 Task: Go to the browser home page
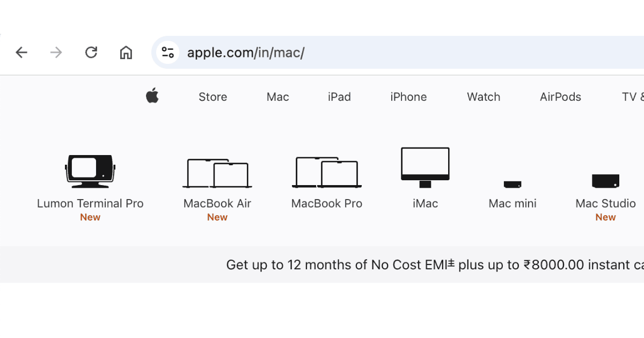[126, 53]
